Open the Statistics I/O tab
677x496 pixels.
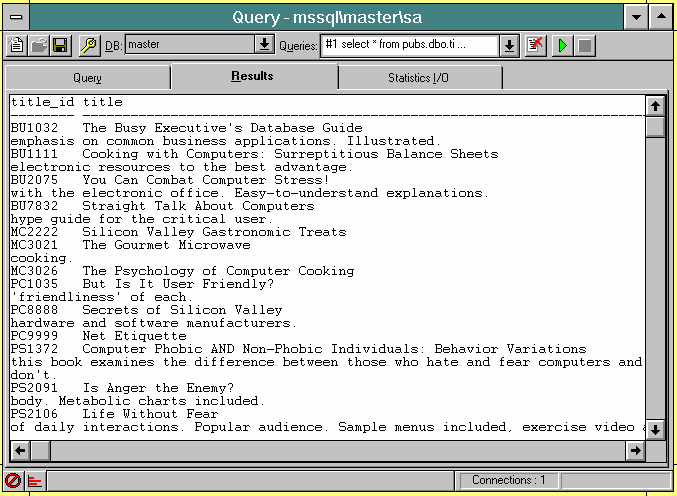coord(419,78)
